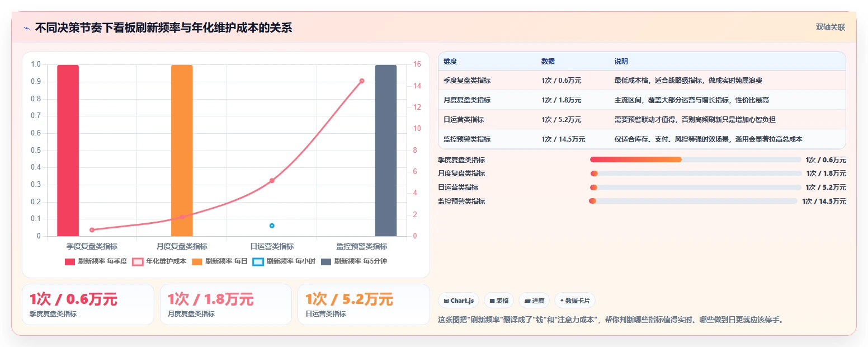This screenshot has height=347, width=868.
Task: Click the description starting 需要预警联动才值得
Action: pyautogui.click(x=695, y=120)
